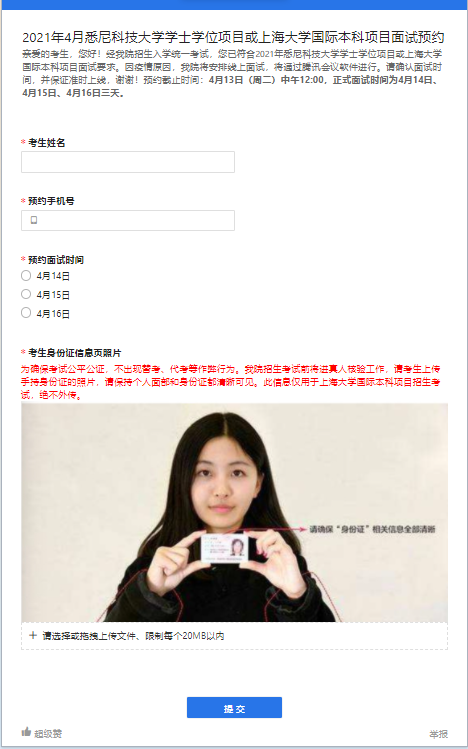Click the ID card held in the sample photo
468x749 pixels.
coord(224,547)
